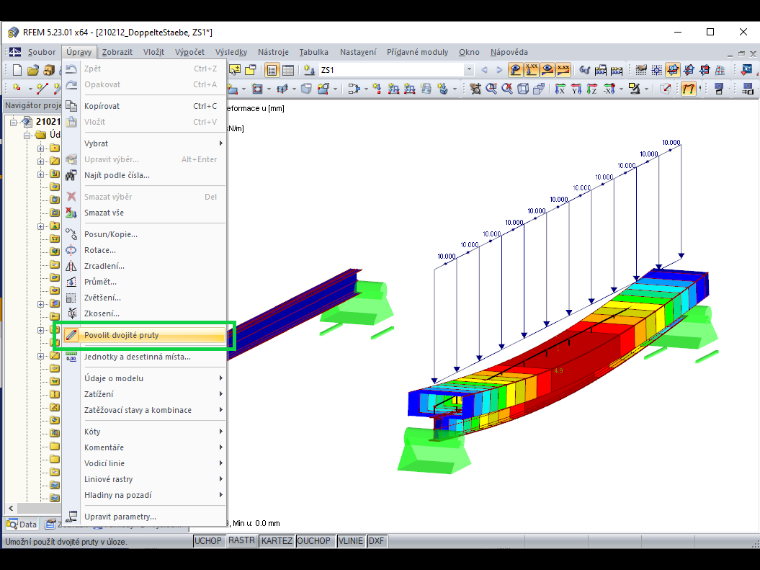The image size is (760, 570).
Task: Toggle RASTR grid in status bar
Action: click(x=241, y=540)
